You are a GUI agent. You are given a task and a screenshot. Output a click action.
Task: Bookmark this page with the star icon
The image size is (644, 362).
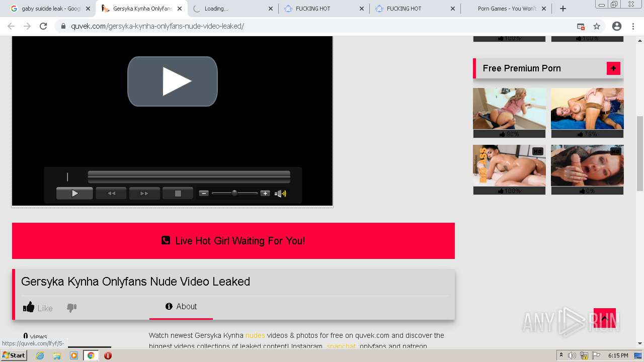pos(597,26)
